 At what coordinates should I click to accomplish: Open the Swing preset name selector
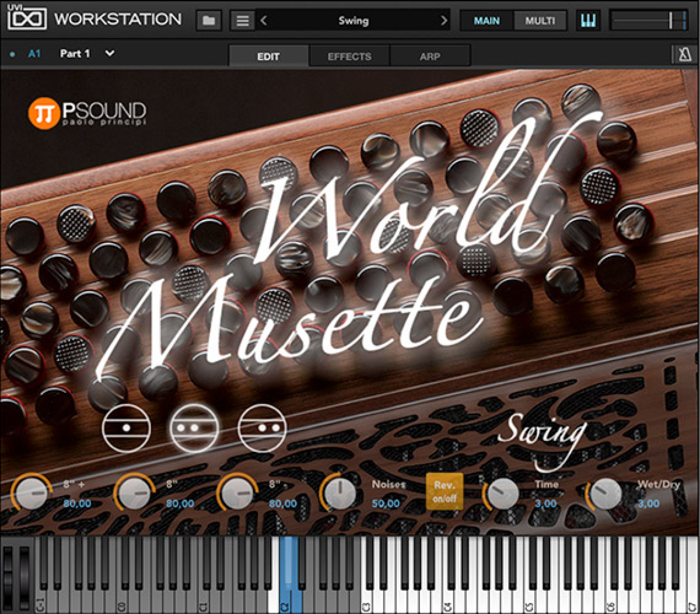coord(353,21)
